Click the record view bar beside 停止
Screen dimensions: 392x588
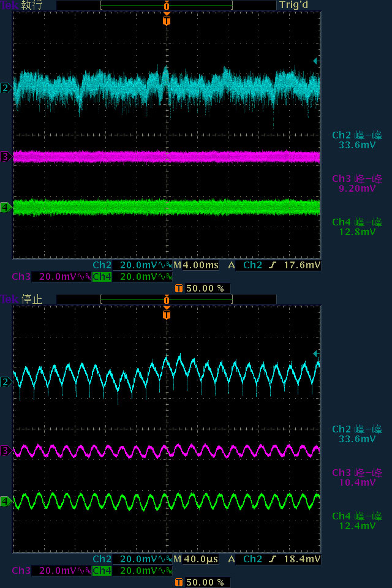pos(167,300)
